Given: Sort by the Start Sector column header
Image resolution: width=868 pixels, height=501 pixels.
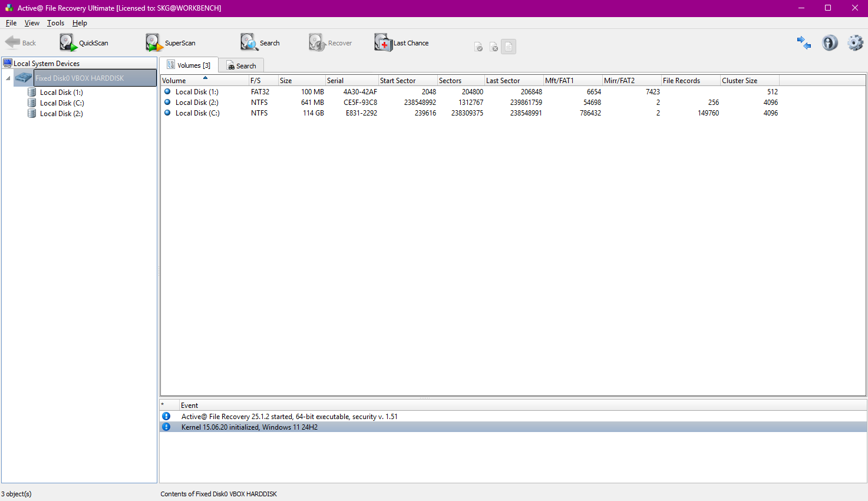Looking at the screenshot, I should click(x=408, y=80).
